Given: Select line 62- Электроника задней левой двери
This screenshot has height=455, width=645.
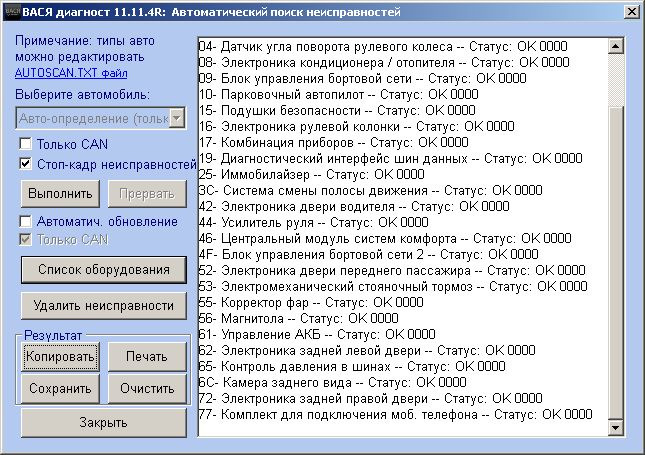Looking at the screenshot, I should [x=367, y=351].
